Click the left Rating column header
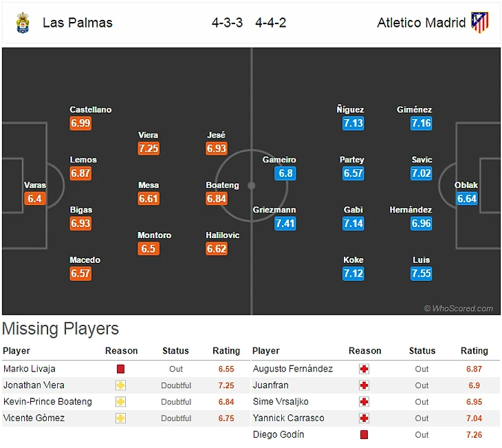This screenshot has width=502, height=448. coord(226,351)
